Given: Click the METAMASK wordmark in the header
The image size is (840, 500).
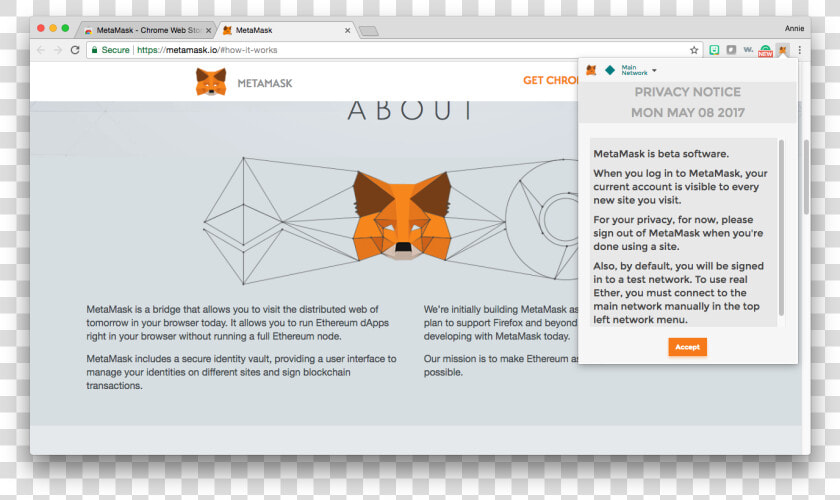Looking at the screenshot, I should [x=265, y=84].
